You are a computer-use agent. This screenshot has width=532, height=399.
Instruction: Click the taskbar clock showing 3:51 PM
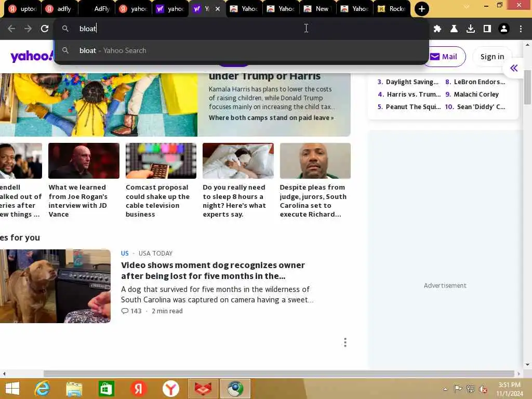[x=509, y=389]
